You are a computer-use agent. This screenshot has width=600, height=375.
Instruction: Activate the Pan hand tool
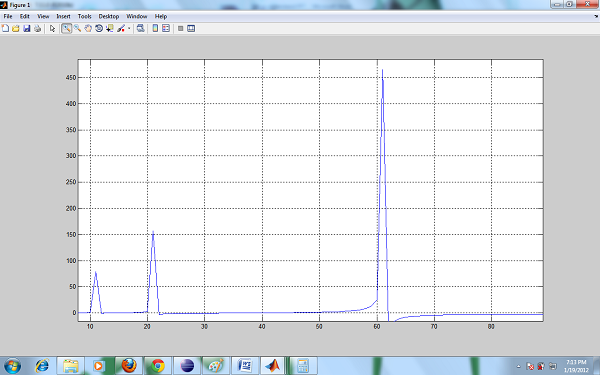tap(88, 28)
